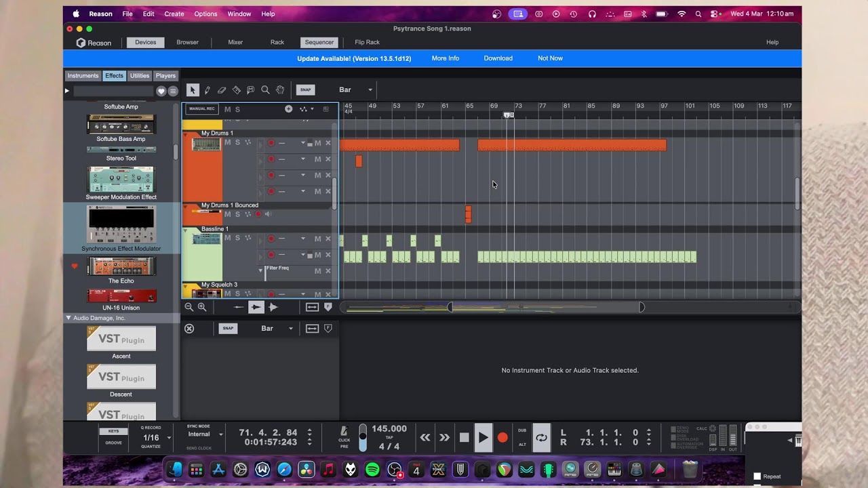Viewport: 868px width, 488px height.
Task: Zoom in the sequencer horizontally
Action: click(x=202, y=307)
